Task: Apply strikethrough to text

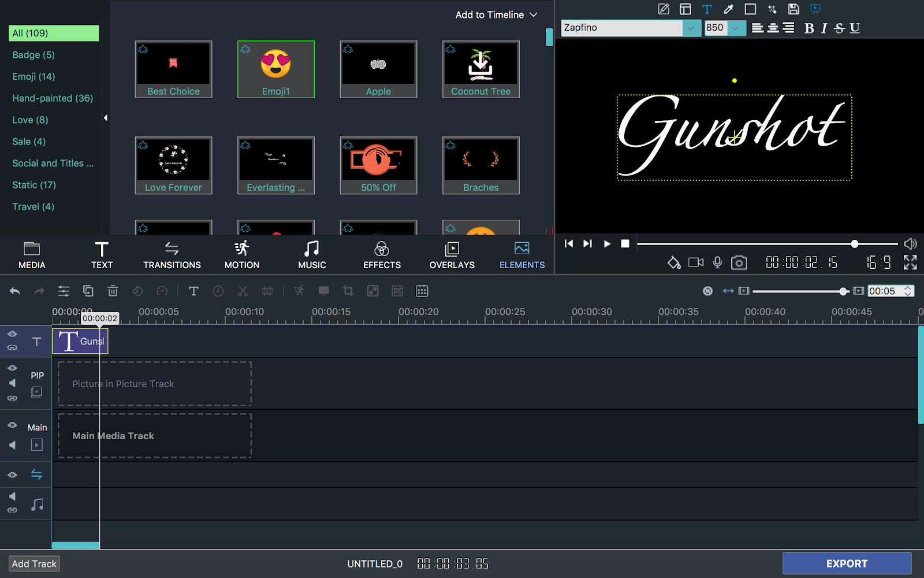Action: 840,28
